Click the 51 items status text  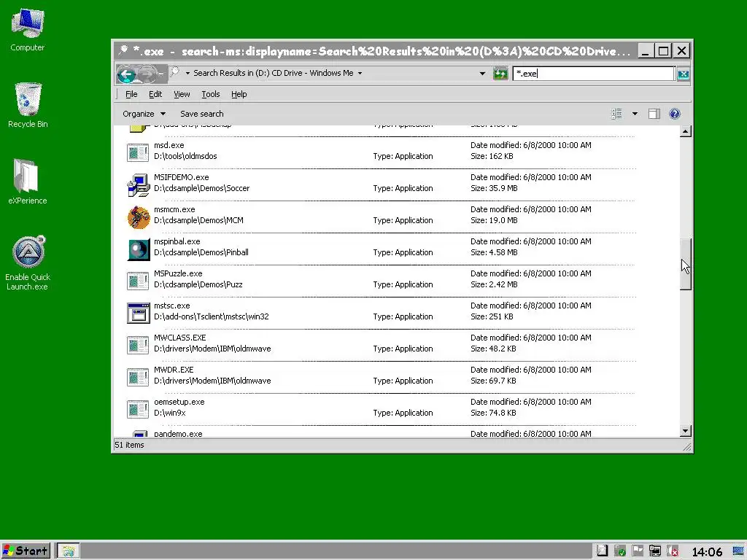129,445
